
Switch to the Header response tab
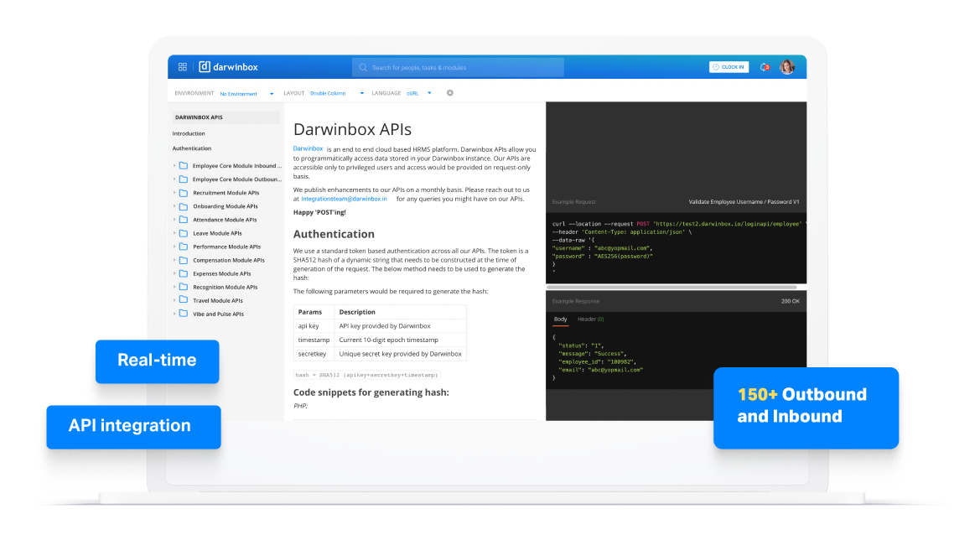(590, 319)
